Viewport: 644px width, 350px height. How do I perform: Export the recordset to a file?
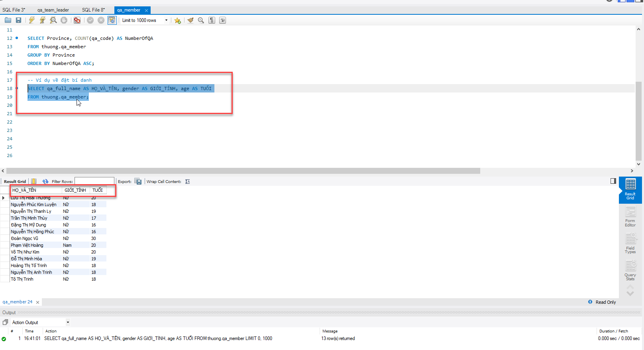point(138,181)
